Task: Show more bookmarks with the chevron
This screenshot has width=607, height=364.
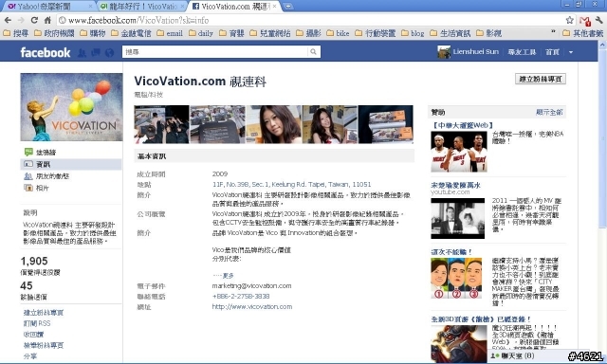Action: click(553, 32)
